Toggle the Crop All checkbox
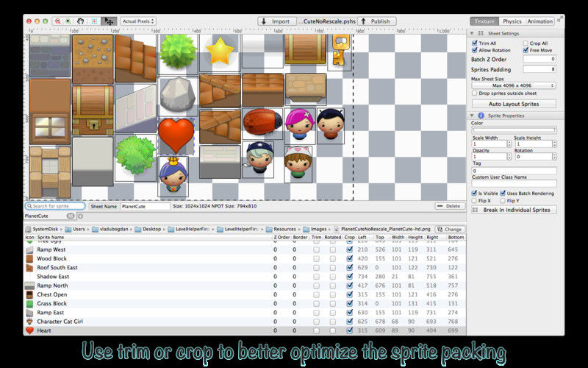The image size is (588, 368). (x=526, y=43)
